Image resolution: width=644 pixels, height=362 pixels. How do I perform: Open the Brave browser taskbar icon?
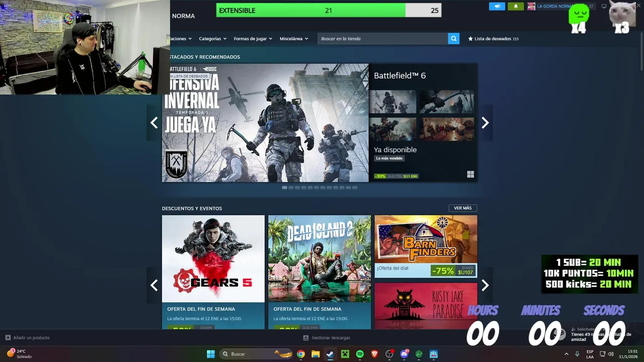pos(374,354)
